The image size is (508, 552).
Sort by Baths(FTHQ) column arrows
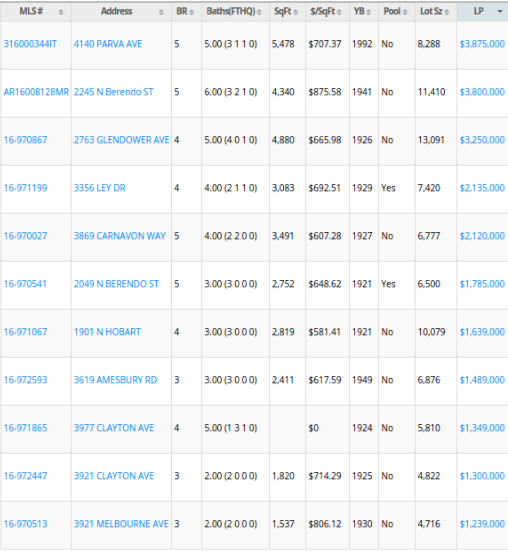click(x=259, y=12)
